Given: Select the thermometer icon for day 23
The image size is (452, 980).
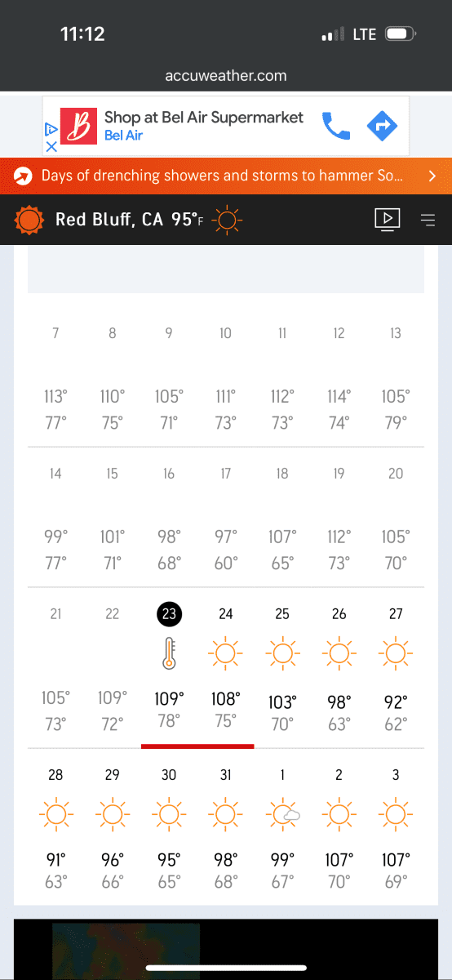Looking at the screenshot, I should (169, 653).
